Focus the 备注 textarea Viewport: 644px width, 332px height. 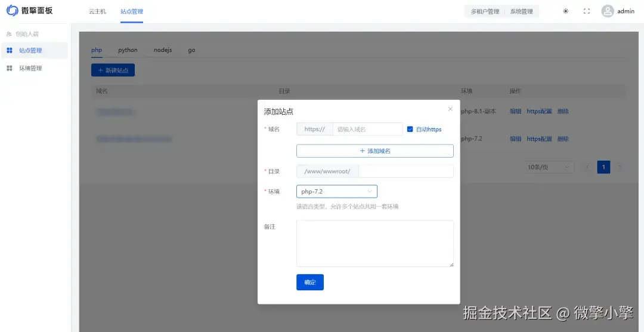(375, 244)
